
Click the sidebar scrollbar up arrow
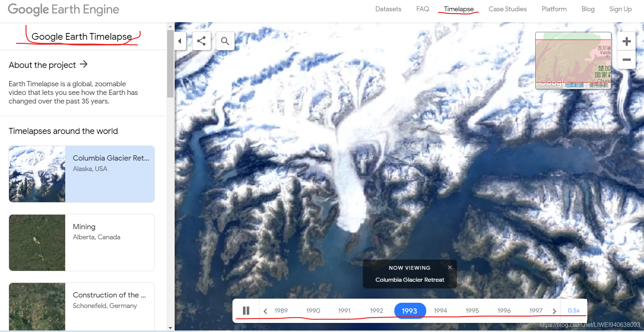tap(170, 26)
